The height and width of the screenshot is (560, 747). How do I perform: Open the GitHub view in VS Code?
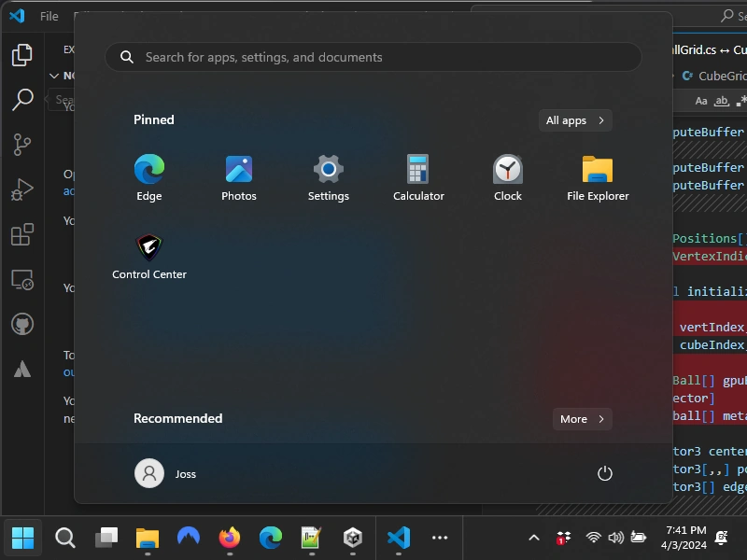coord(21,324)
